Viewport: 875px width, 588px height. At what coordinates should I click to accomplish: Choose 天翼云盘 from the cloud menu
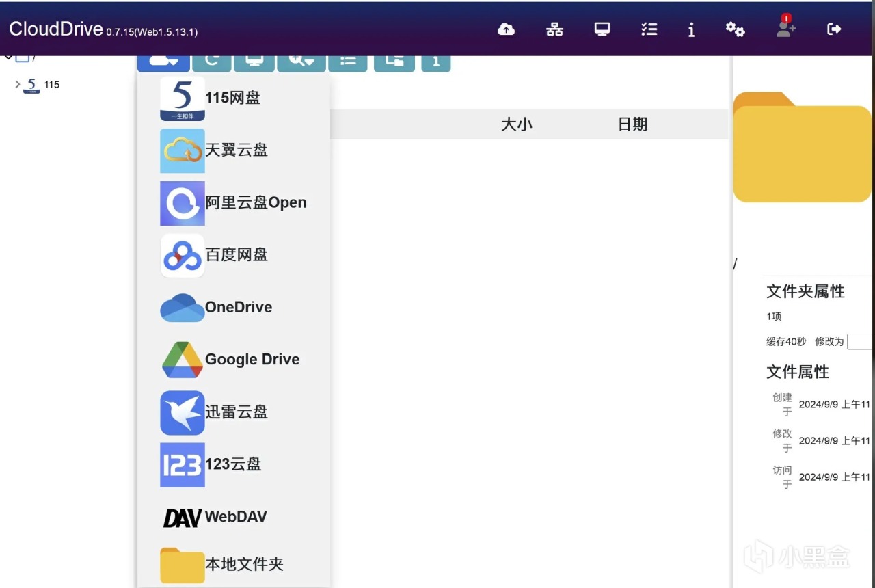[x=234, y=150]
